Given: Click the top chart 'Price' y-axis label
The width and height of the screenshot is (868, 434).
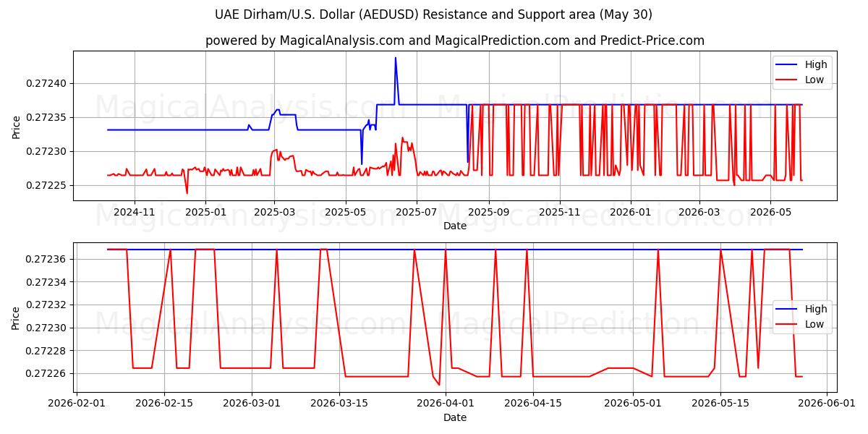Looking at the screenshot, I should pyautogui.click(x=17, y=126).
